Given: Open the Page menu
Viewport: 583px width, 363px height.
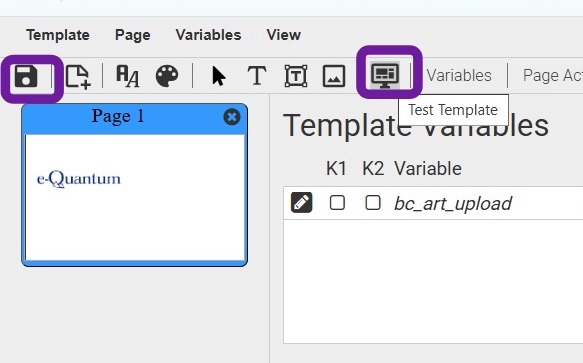Looking at the screenshot, I should coord(133,35).
